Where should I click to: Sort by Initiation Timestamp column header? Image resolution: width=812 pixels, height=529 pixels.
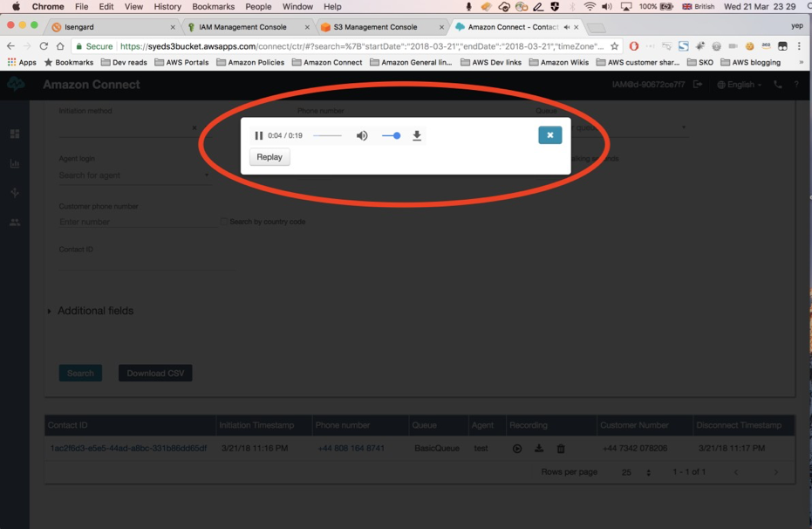tap(256, 425)
